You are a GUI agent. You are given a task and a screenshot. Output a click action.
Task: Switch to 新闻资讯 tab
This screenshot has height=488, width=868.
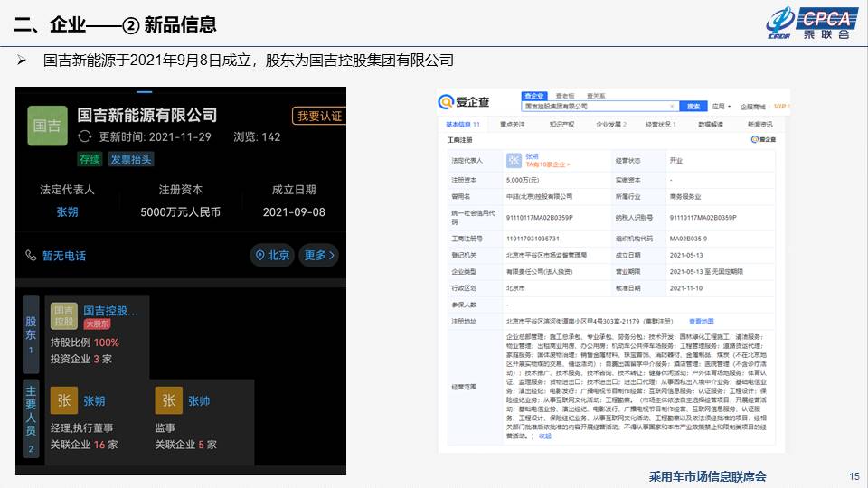pos(760,124)
